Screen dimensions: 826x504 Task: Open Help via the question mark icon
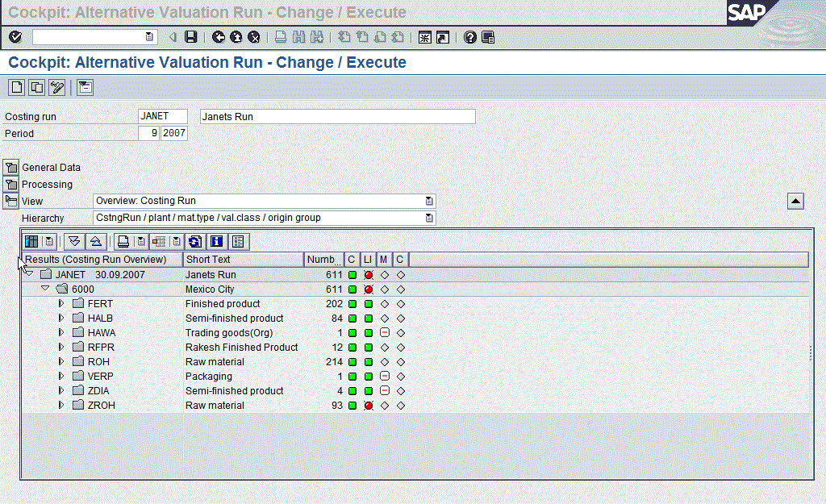[470, 37]
